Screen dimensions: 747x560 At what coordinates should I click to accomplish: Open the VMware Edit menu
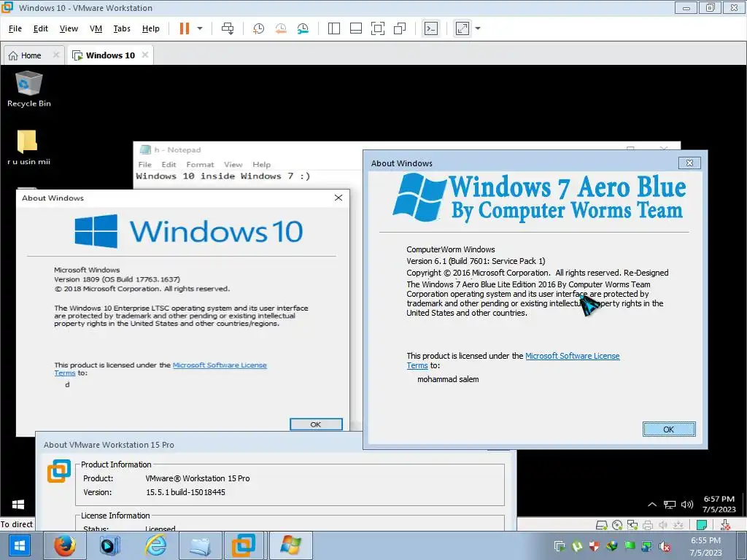click(x=41, y=28)
